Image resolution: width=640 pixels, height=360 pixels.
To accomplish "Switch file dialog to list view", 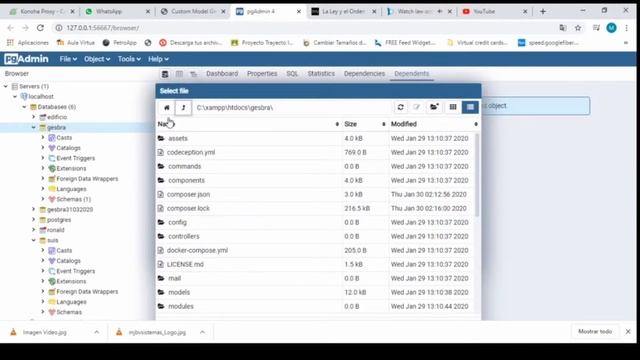I will [x=470, y=107].
